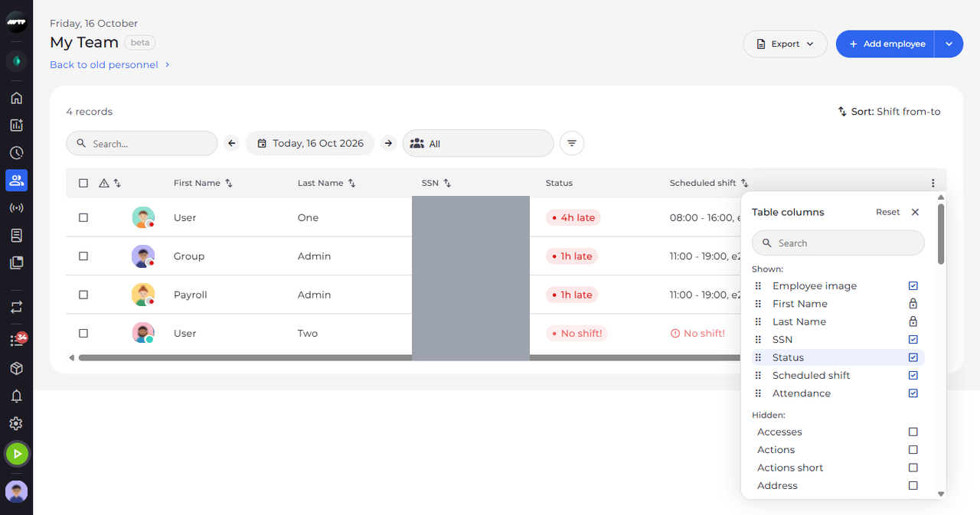Click the company logo at top of sidebar
The height and width of the screenshot is (515, 980).
(x=16, y=22)
